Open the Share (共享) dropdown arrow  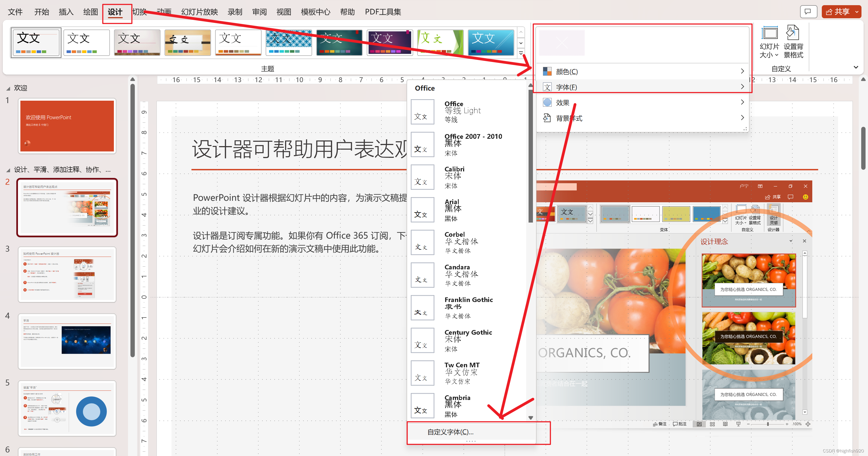tap(857, 12)
